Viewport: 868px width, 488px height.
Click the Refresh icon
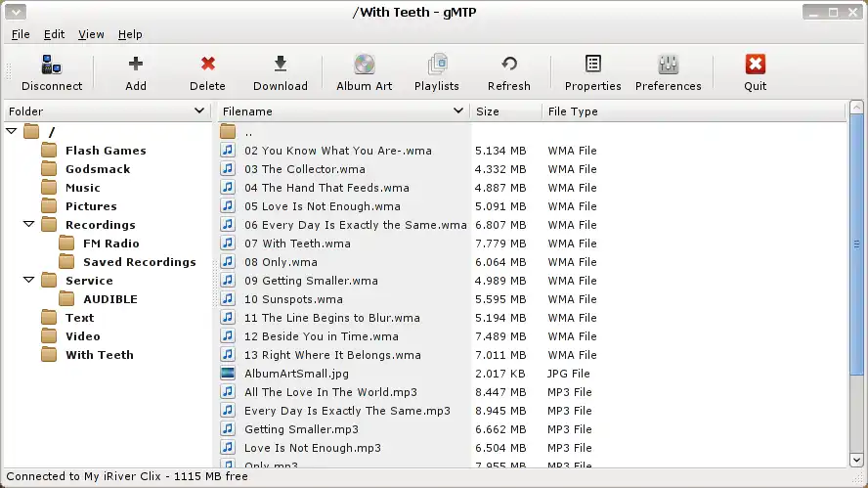click(509, 65)
